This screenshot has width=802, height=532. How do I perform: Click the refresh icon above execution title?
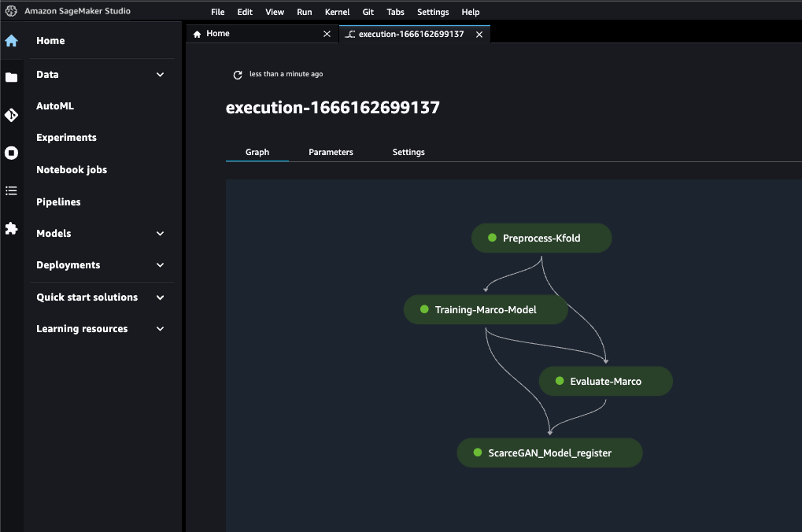238,75
